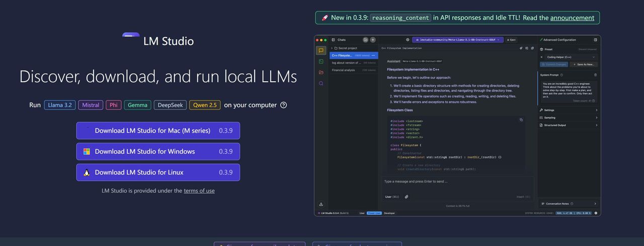The width and height of the screenshot is (644, 246).
Task: Open the settings gear in preview status bar
Action: point(596,213)
